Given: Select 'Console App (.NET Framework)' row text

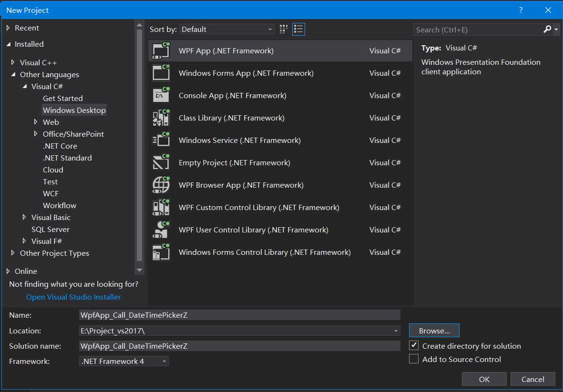Looking at the screenshot, I should click(233, 95).
